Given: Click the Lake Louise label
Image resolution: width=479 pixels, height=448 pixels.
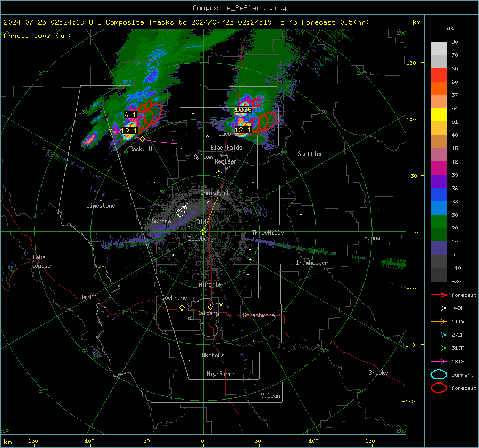Looking at the screenshot, I should (x=42, y=262).
